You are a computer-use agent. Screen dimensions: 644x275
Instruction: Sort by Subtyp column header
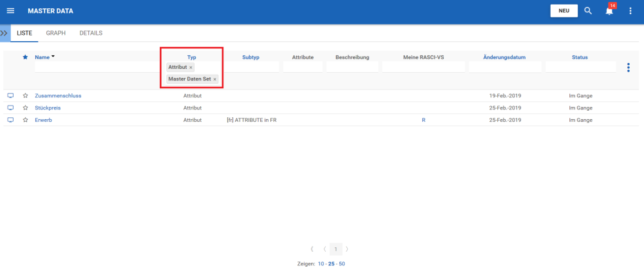[251, 57]
